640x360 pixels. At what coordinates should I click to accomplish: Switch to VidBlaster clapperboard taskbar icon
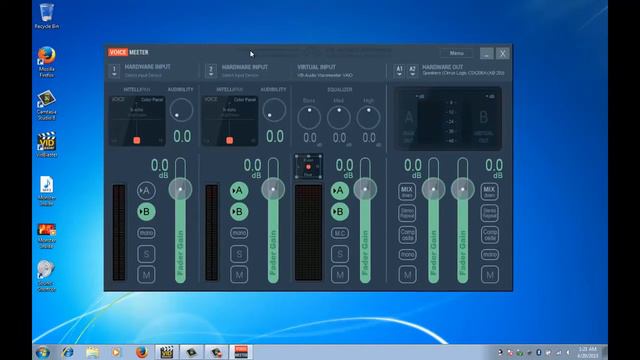[x=167, y=352]
